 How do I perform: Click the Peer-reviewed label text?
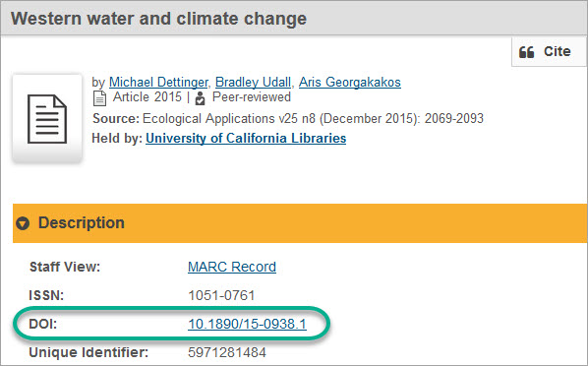click(252, 96)
